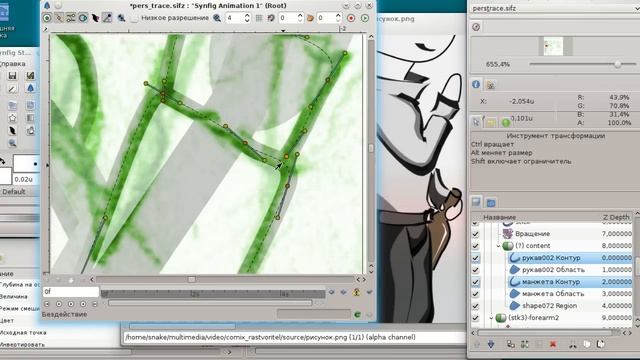Toggle tangent ducks display in canvas toolbar
Viewport: 640px width, 360px height.
[71, 18]
